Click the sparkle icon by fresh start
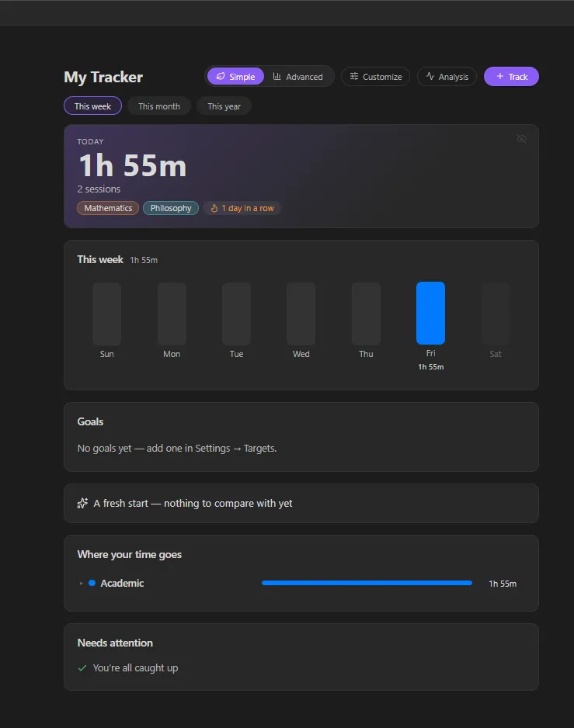Screen dimensions: 574x728 click(82, 503)
